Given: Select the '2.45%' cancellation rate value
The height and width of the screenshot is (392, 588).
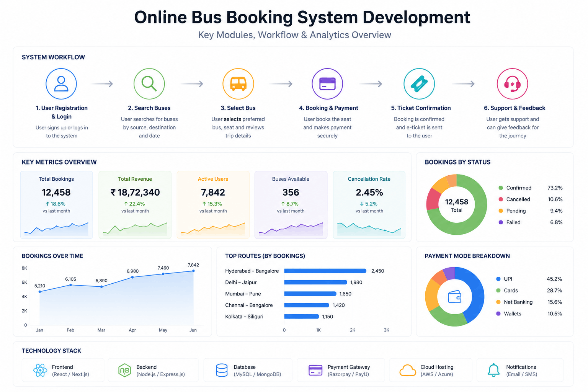Looking at the screenshot, I should coord(369,192).
